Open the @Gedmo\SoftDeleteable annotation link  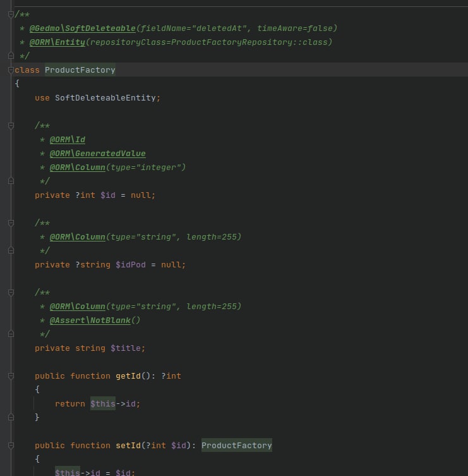83,28
